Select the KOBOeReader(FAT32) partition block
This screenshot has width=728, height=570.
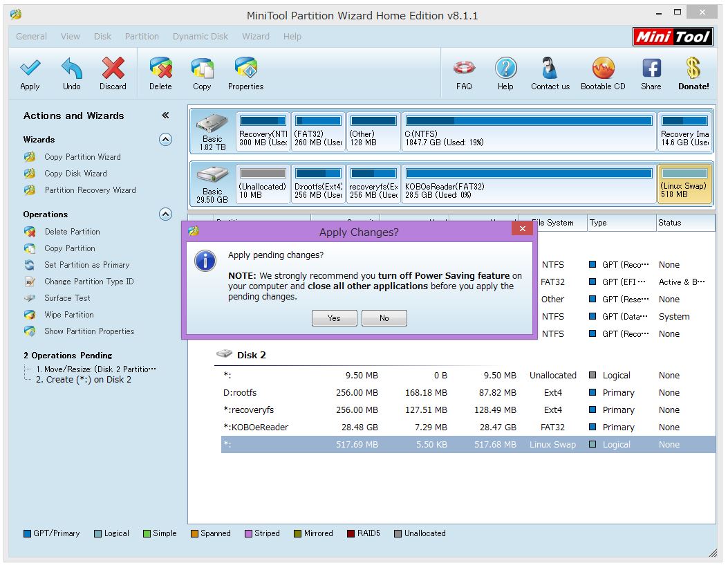tap(529, 184)
